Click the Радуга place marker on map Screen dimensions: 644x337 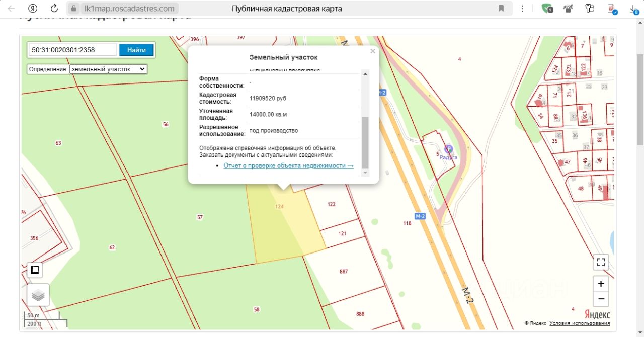pyautogui.click(x=449, y=149)
